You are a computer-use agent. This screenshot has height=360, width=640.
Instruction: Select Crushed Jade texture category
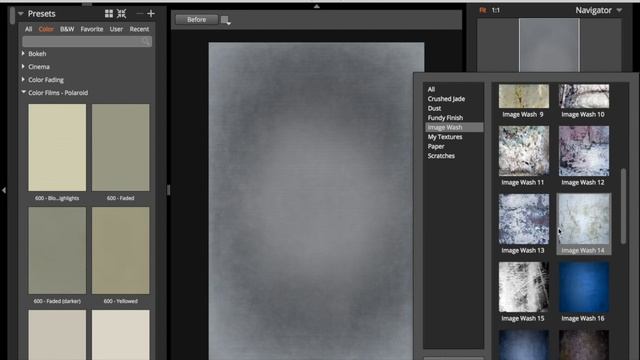[446, 99]
